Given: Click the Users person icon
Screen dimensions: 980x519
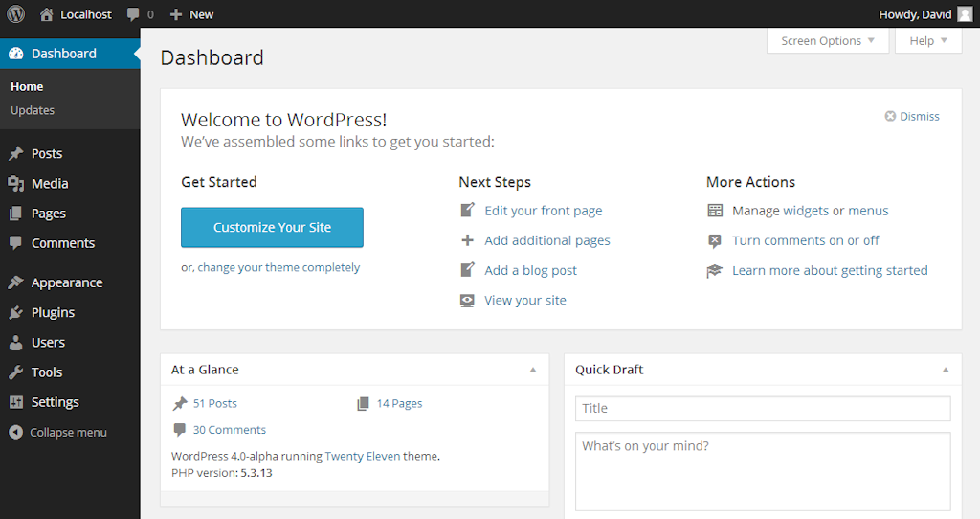Looking at the screenshot, I should [16, 343].
